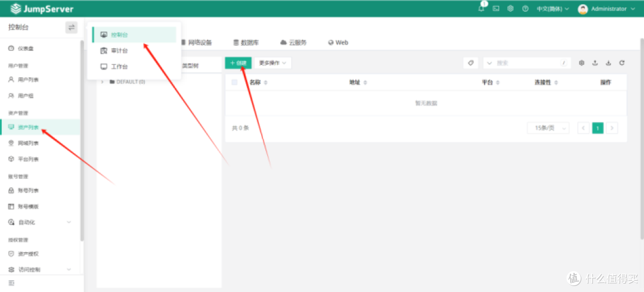Open the help question mark icon
The height and width of the screenshot is (292, 644).
point(525,8)
